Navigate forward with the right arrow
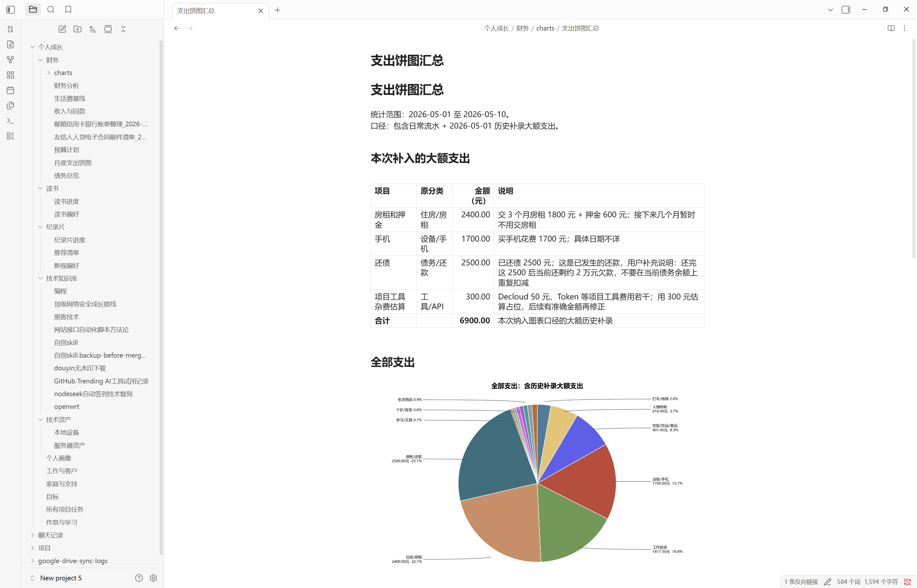 pos(190,28)
